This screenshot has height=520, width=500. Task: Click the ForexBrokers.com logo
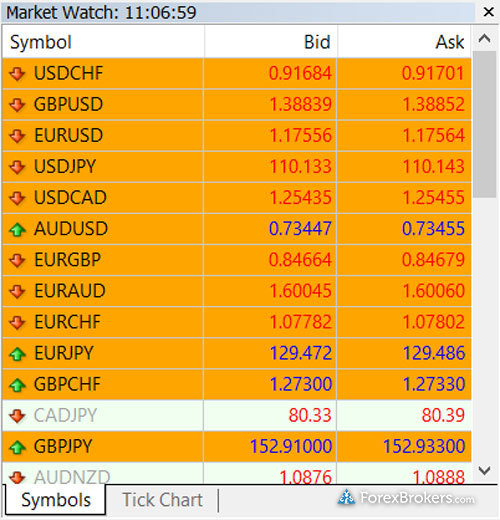click(x=406, y=498)
